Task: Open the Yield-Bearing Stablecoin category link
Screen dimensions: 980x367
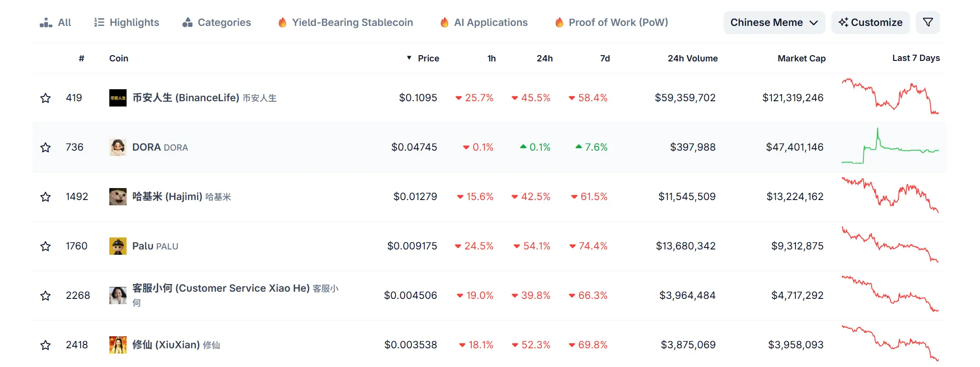Action: [x=345, y=23]
